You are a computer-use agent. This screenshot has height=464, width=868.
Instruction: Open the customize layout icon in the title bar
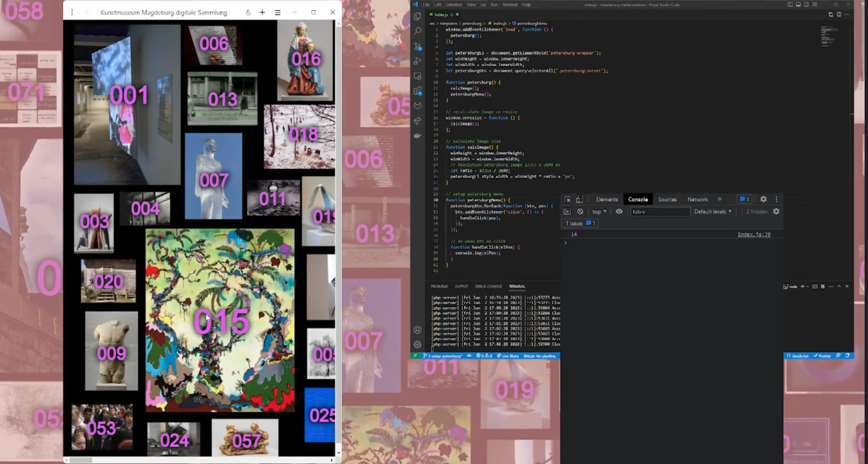pos(815,4)
